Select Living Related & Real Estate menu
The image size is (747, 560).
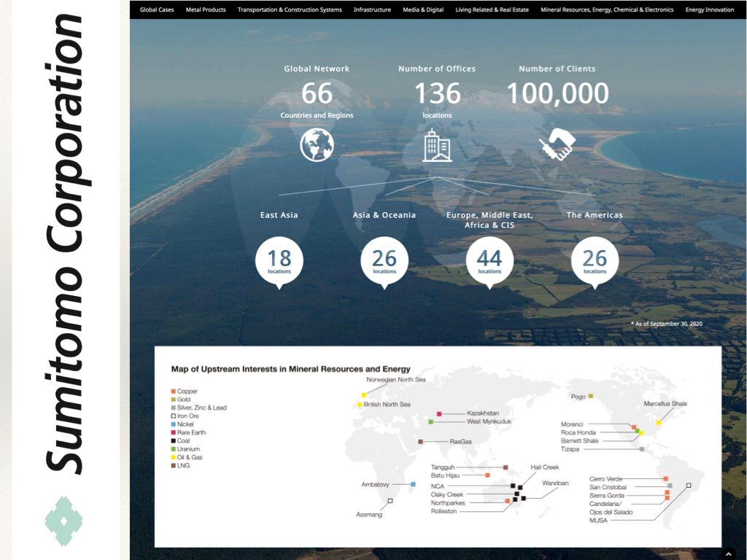click(x=492, y=9)
